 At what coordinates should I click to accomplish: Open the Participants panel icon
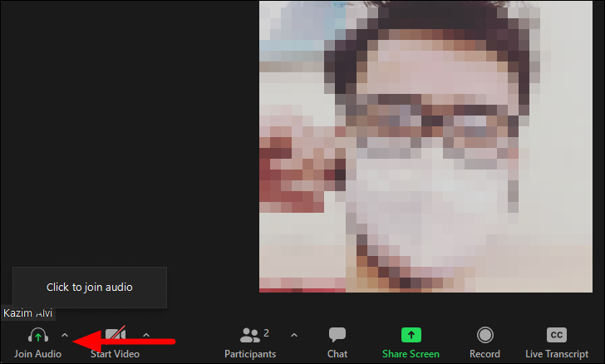[x=250, y=335]
